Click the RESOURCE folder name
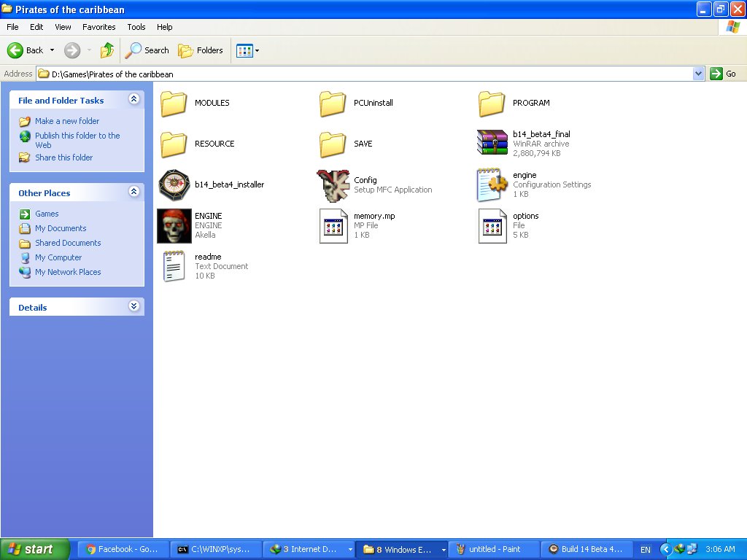747x560 pixels. coord(214,144)
